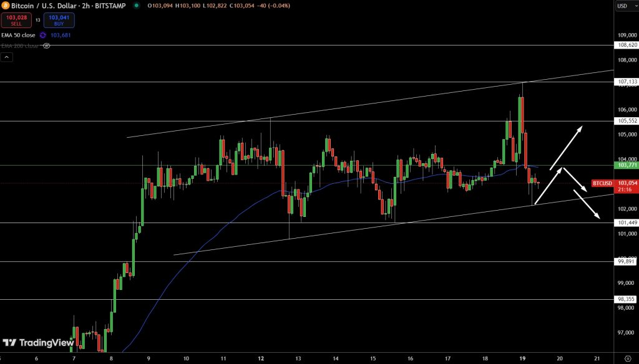Click the 99,891 price label
The width and height of the screenshot is (639, 364).
(x=627, y=262)
